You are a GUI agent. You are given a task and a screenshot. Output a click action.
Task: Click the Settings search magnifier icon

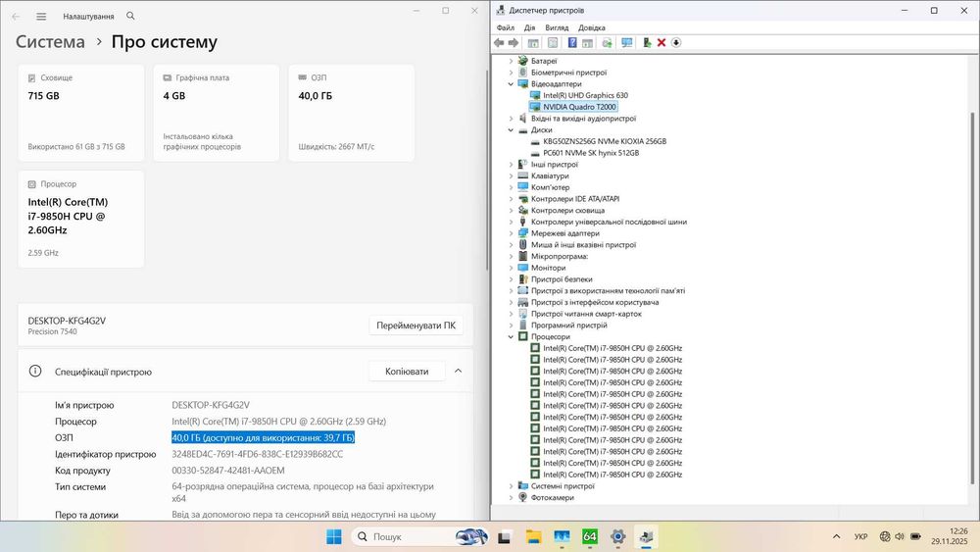point(130,16)
